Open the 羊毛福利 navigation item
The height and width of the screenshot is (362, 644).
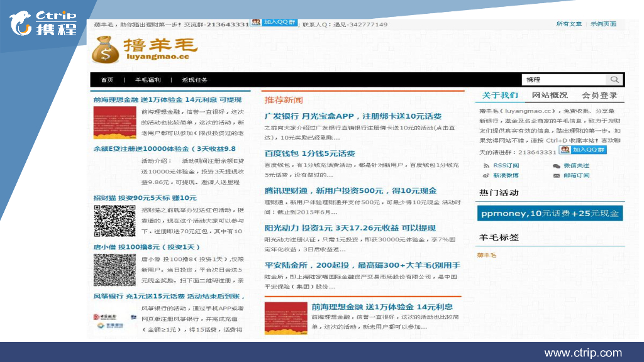coord(148,80)
